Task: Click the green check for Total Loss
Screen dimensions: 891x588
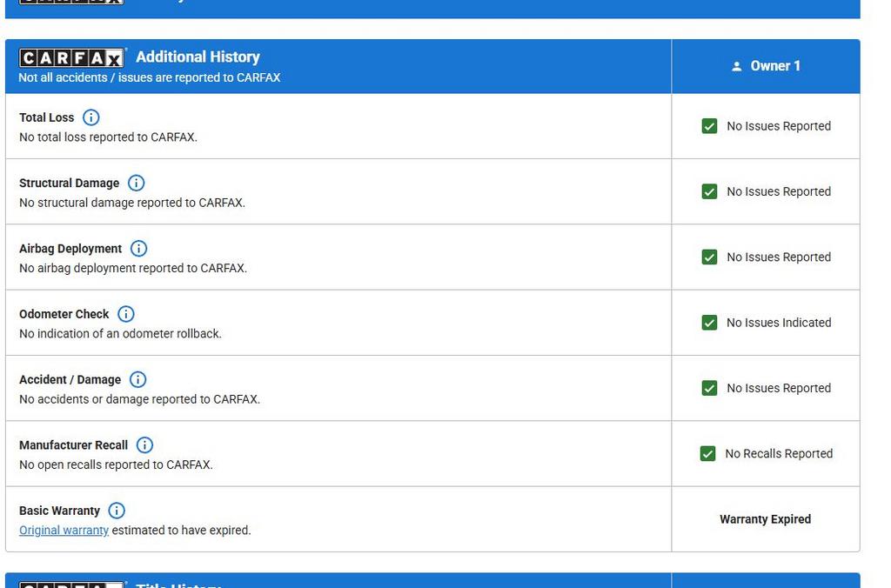Action: pyautogui.click(x=709, y=126)
